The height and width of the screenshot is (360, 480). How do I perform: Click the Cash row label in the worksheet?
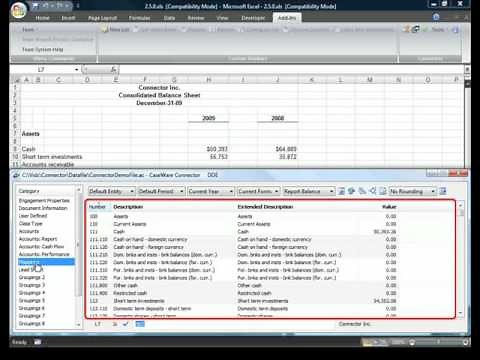click(28, 149)
